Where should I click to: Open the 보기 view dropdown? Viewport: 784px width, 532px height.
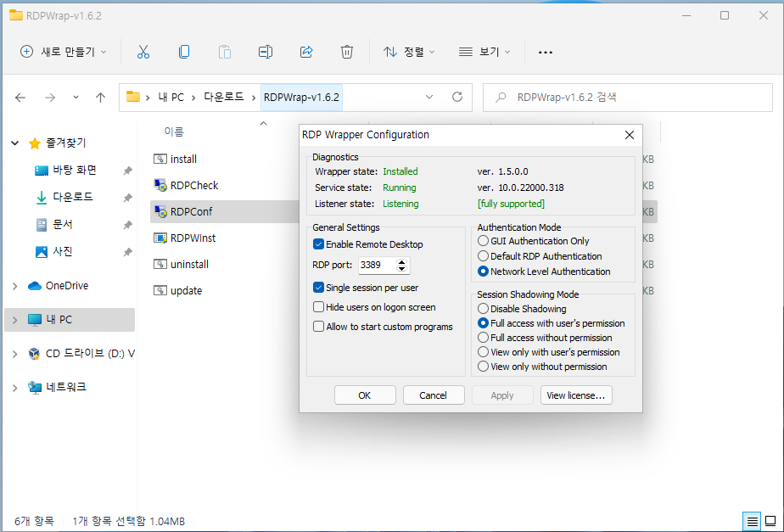pyautogui.click(x=484, y=52)
